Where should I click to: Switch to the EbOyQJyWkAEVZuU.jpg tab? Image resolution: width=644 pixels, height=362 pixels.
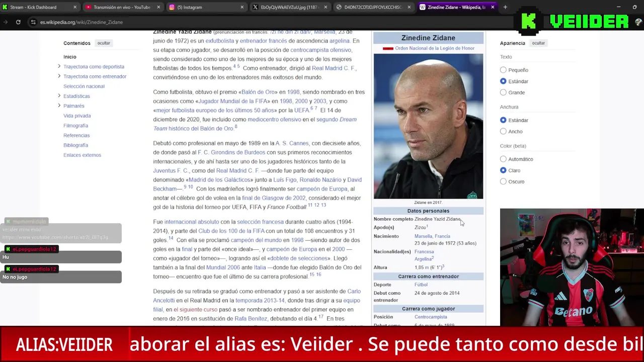pos(289,7)
